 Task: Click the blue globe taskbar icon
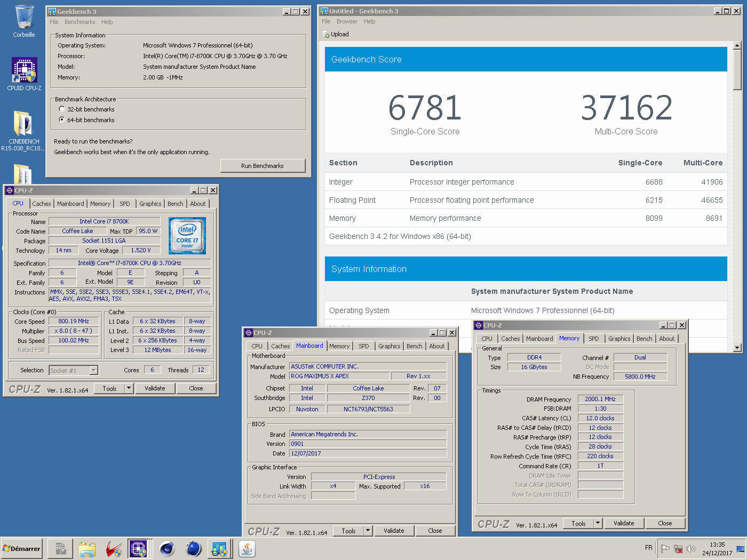pos(193,549)
